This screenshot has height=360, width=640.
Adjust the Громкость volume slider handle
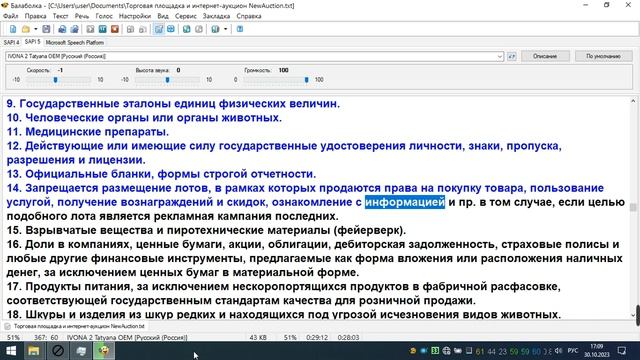point(307,80)
